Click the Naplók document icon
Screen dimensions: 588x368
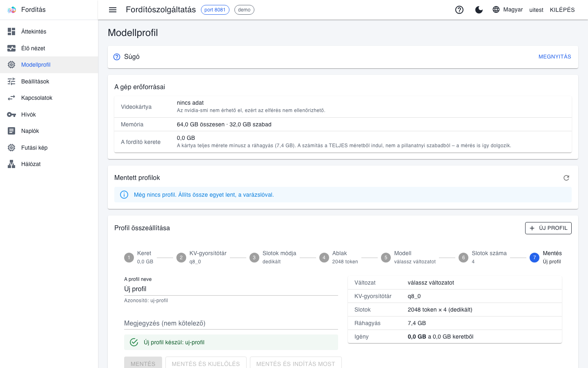[x=11, y=131]
